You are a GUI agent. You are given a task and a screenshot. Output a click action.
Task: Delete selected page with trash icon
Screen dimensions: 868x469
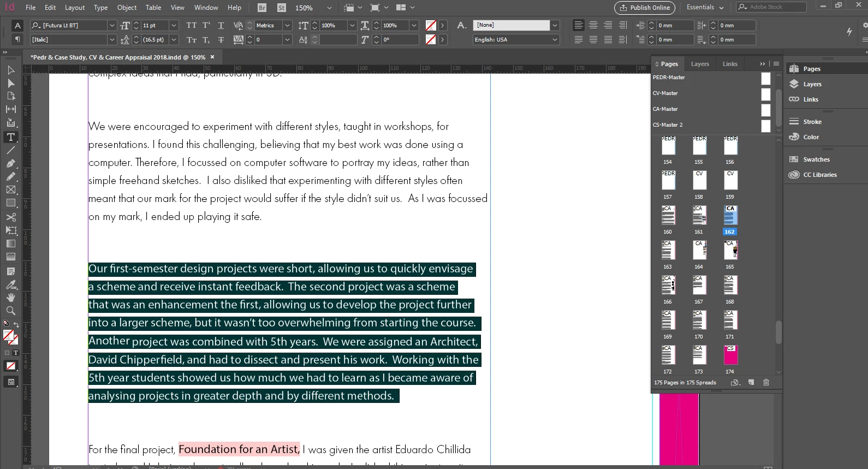(766, 382)
